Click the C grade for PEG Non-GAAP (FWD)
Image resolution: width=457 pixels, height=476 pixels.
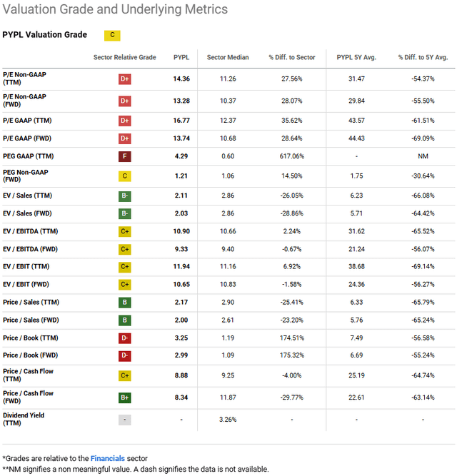[x=125, y=176]
